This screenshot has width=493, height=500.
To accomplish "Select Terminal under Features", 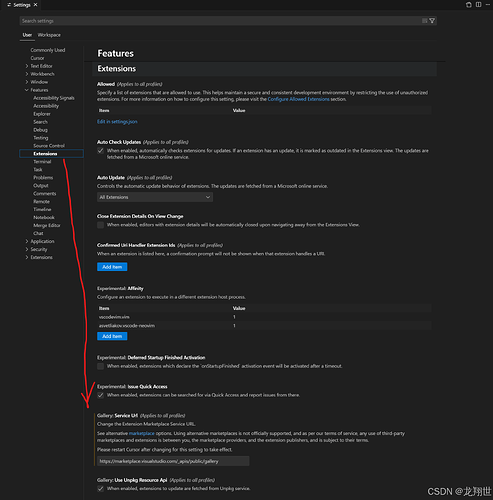I will 42,162.
